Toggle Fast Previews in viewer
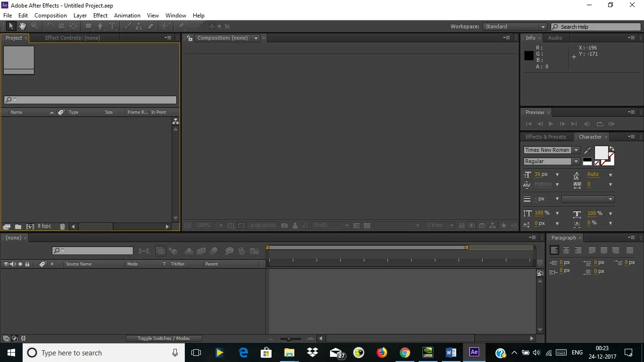Viewport: 644px width, 362px height. (471, 226)
